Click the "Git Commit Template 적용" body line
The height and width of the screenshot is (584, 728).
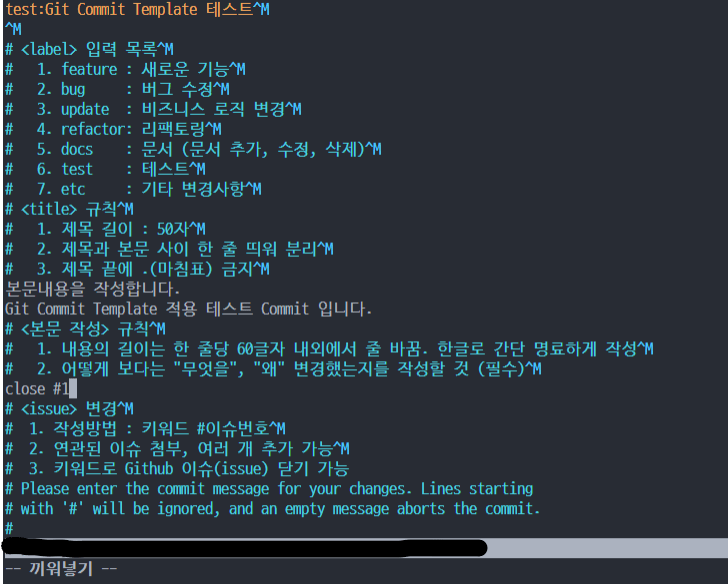[188, 309]
